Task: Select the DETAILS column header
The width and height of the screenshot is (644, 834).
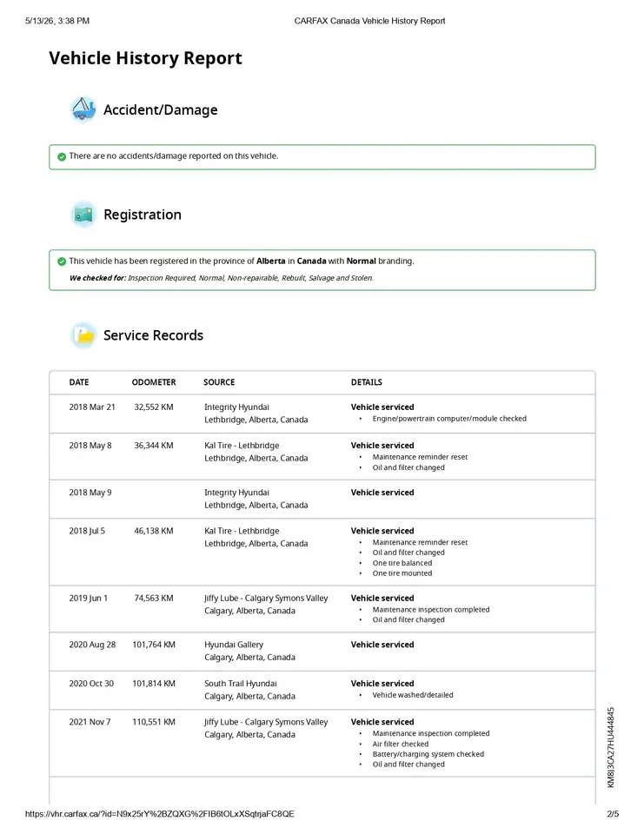Action: click(x=366, y=382)
